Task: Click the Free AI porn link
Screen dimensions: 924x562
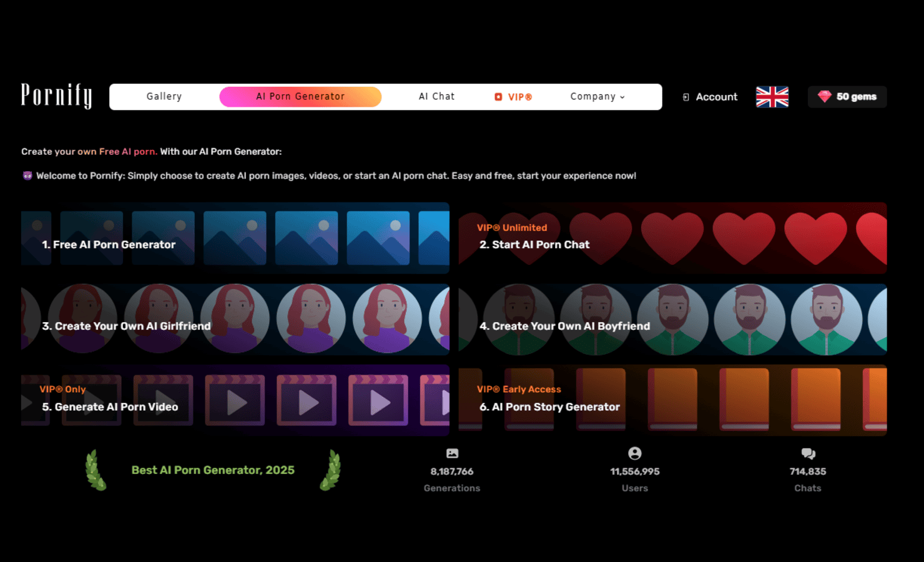Action: pyautogui.click(x=127, y=151)
